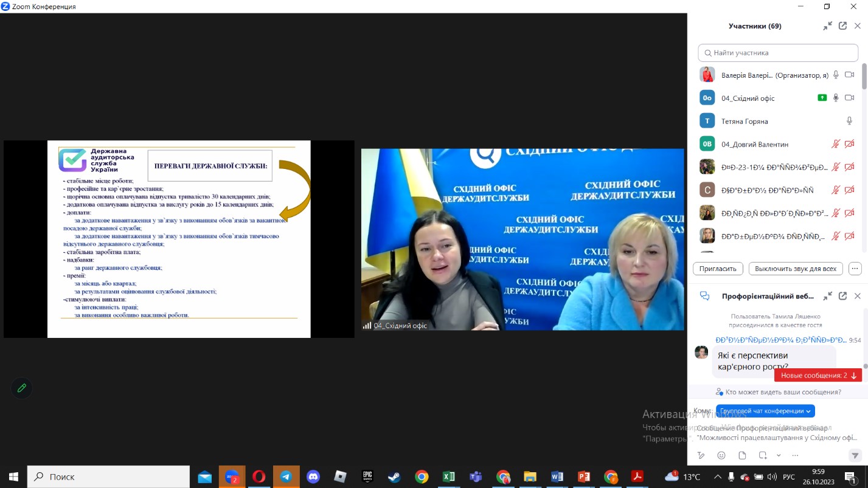Click the participants list scrollbar
Screen dimensions: 868x488
pyautogui.click(x=864, y=76)
